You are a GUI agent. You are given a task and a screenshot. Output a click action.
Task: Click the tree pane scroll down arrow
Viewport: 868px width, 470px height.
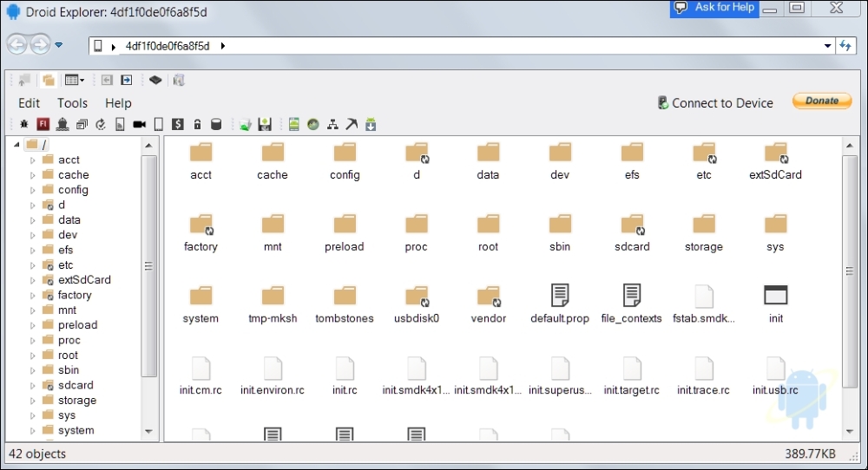click(148, 431)
